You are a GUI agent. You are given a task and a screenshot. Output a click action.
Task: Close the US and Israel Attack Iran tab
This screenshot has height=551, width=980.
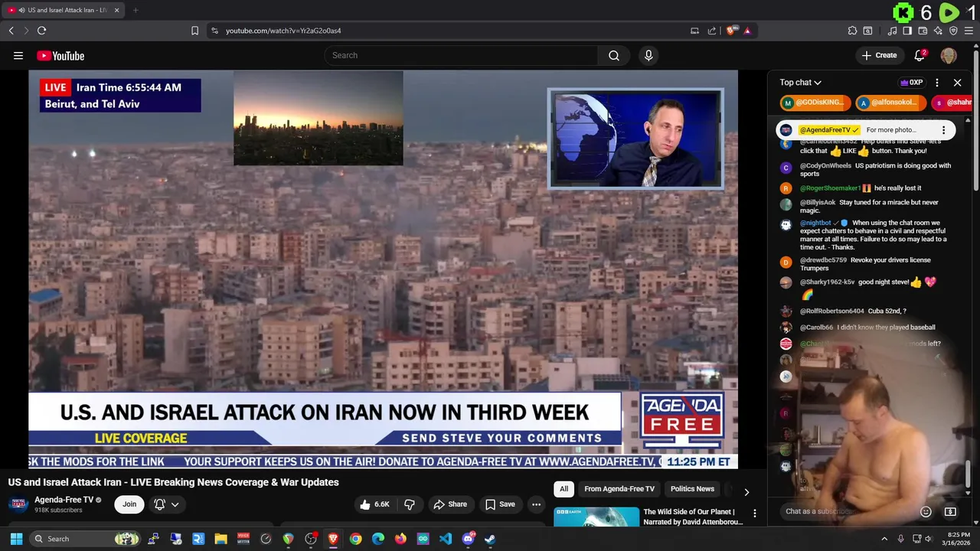click(x=116, y=10)
